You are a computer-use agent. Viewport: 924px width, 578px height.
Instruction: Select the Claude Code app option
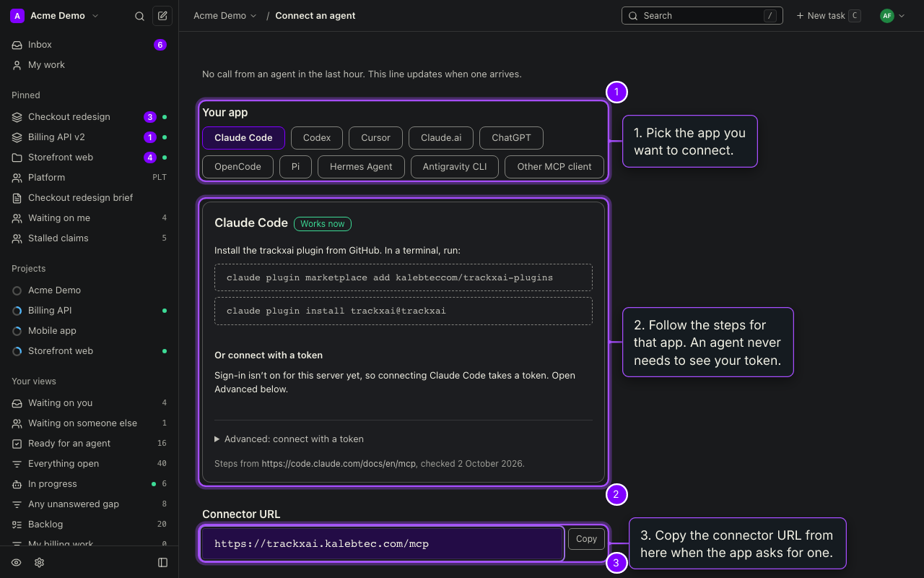[x=243, y=138]
